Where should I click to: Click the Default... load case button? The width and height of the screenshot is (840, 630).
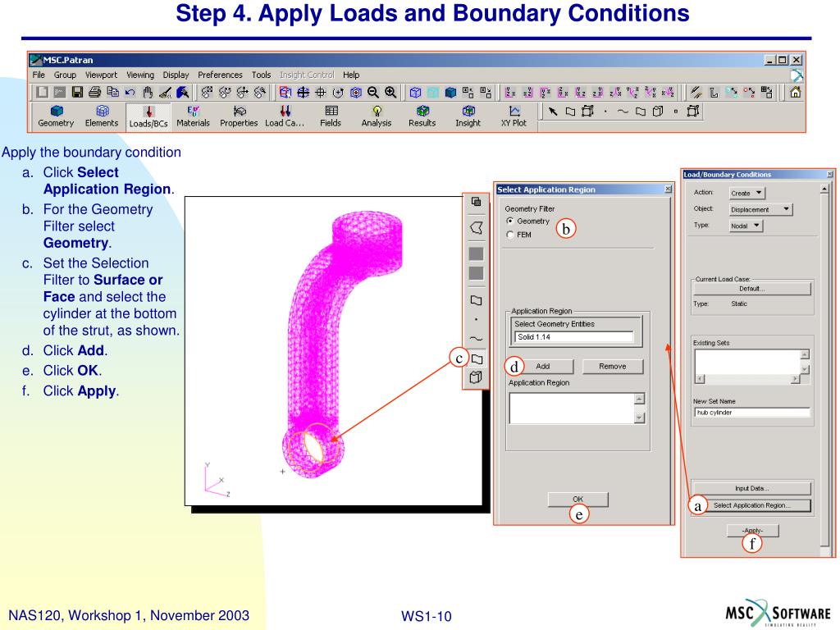coord(751,289)
